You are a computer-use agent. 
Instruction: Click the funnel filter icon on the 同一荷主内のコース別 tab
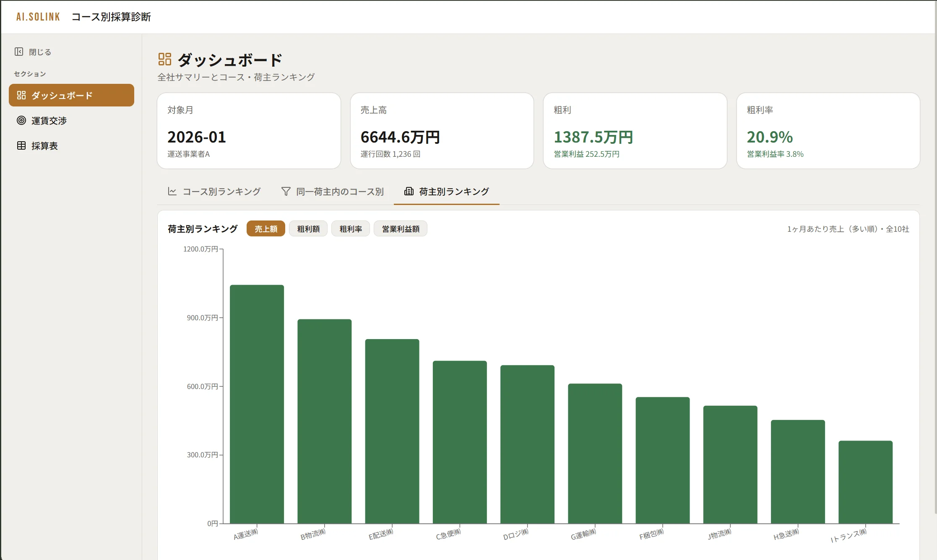point(286,191)
